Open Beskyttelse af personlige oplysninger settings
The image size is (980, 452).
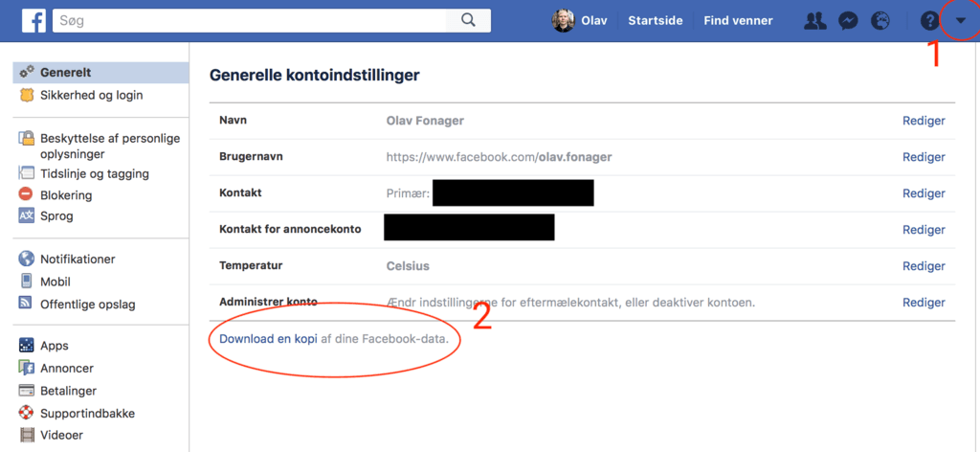click(x=110, y=147)
